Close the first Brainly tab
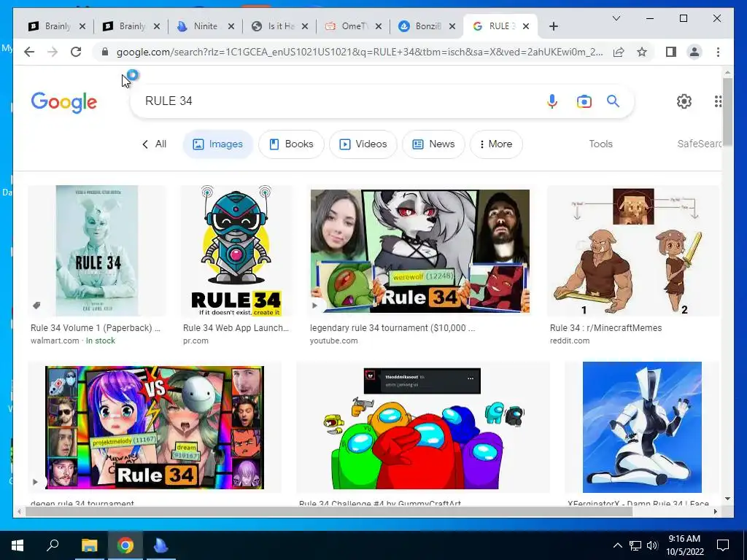 coord(82,26)
